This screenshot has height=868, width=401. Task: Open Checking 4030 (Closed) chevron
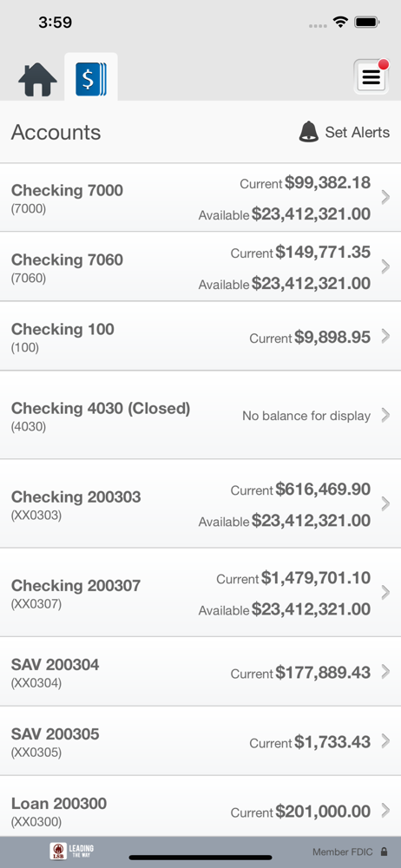coord(385,416)
